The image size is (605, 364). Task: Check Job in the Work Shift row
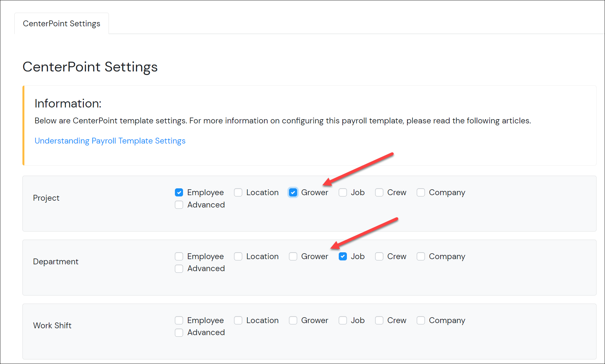point(343,320)
